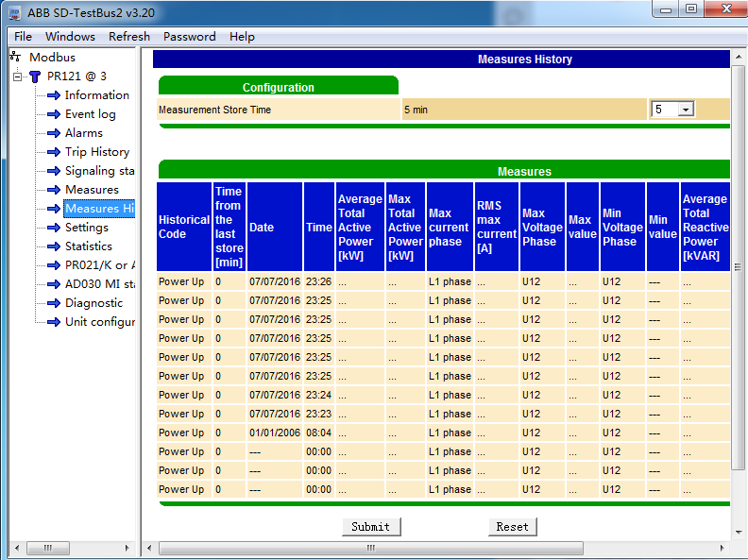Click the Reset button
The height and width of the screenshot is (560, 748).
512,527
